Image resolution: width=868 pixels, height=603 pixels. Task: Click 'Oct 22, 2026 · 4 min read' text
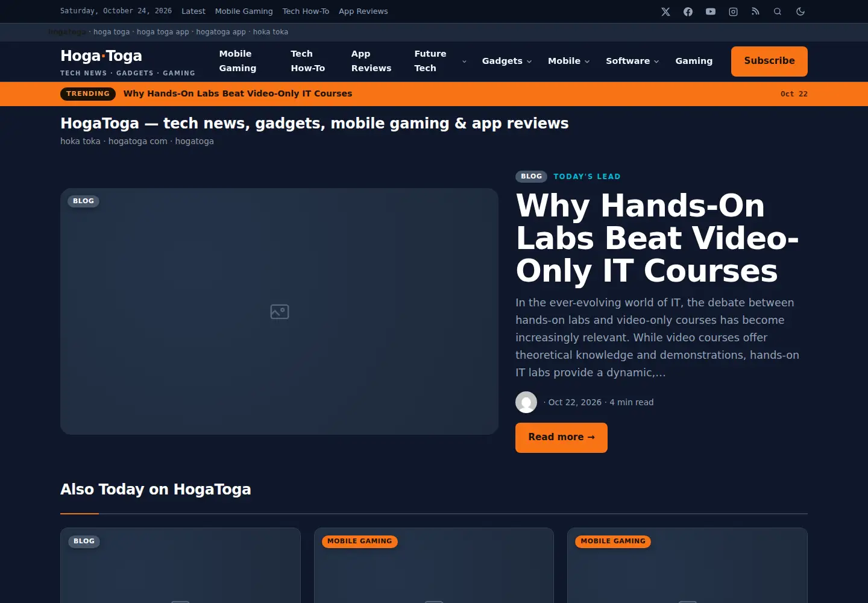[600, 402]
